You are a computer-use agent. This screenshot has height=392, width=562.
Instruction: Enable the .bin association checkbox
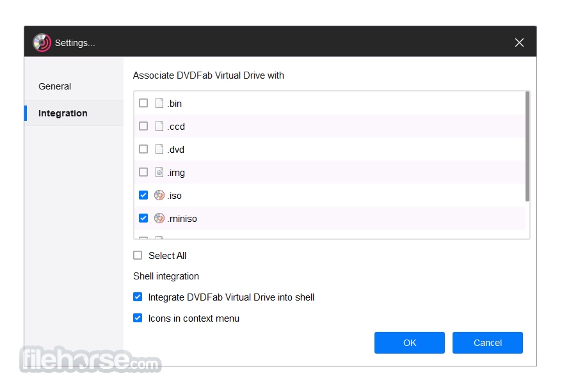click(x=143, y=103)
